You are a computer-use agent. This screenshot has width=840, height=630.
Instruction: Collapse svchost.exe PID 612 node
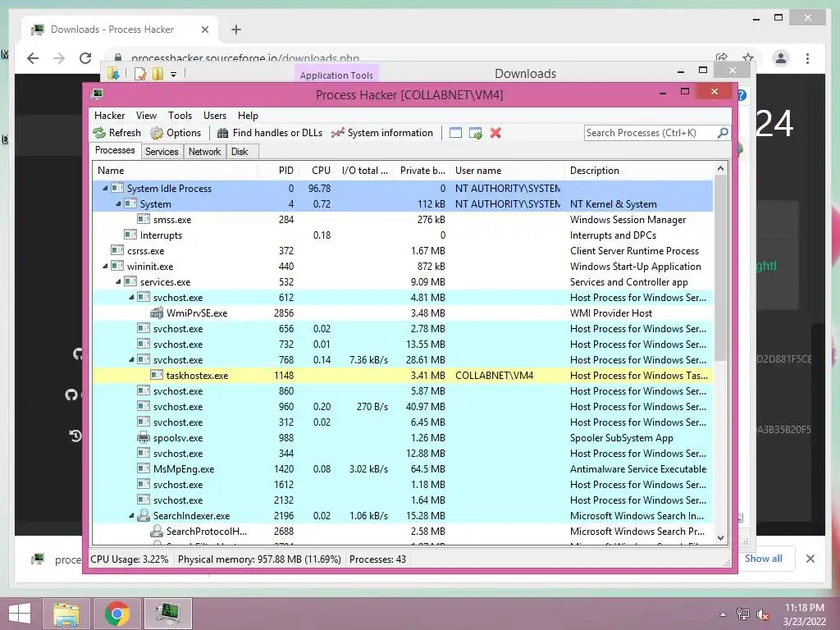131,297
